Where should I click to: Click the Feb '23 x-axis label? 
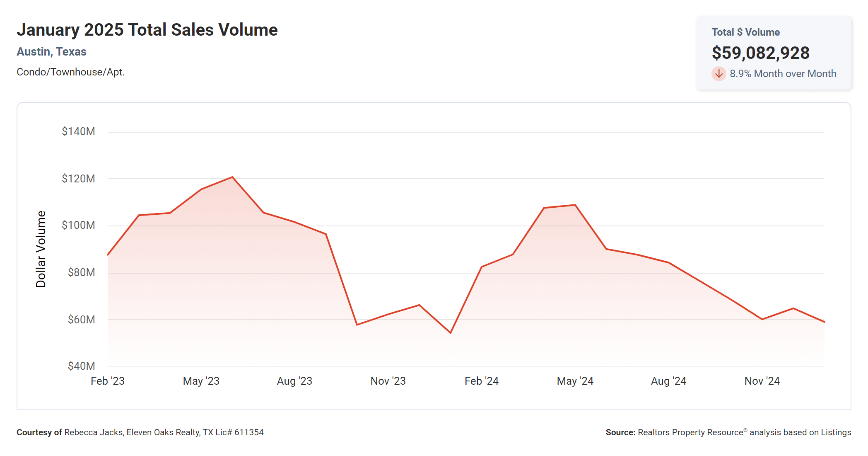point(108,381)
